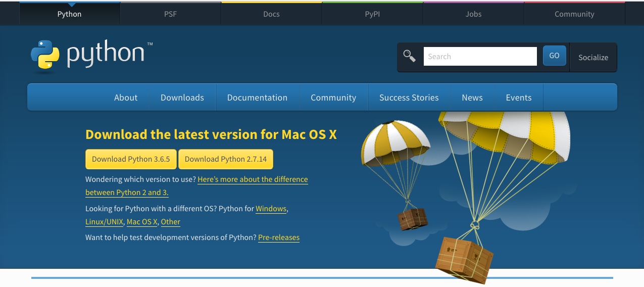Open the Documentation navigation menu

tap(257, 98)
